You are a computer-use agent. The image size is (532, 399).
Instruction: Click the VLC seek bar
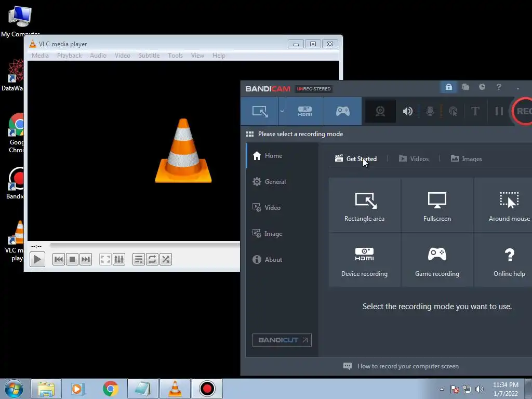(145, 245)
